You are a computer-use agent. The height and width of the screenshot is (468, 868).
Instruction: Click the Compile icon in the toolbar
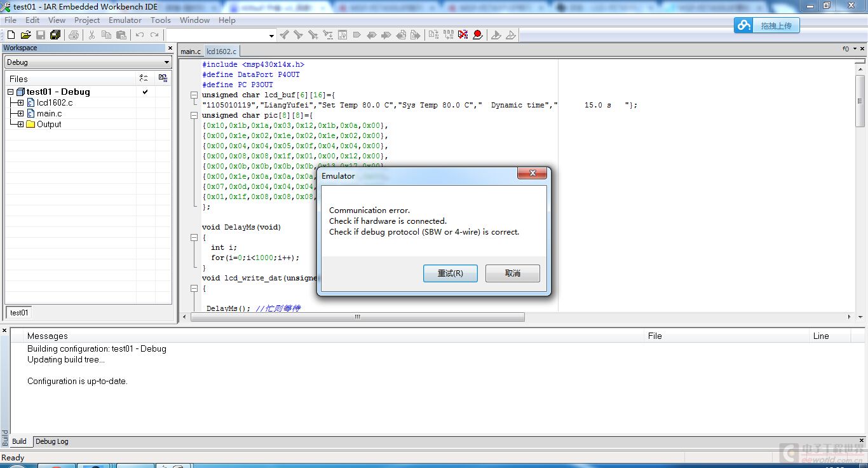click(433, 35)
